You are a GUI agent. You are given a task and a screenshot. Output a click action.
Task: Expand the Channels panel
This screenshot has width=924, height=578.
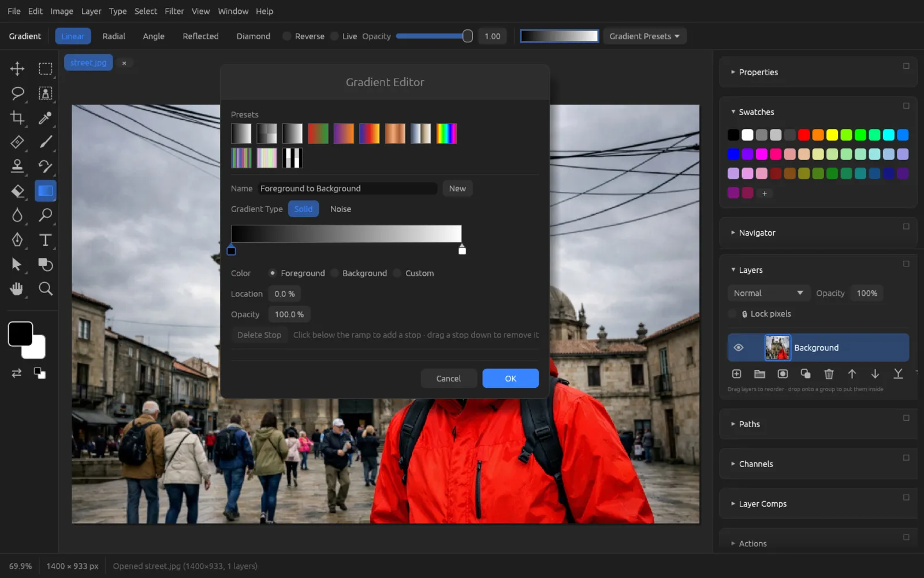[x=756, y=464]
